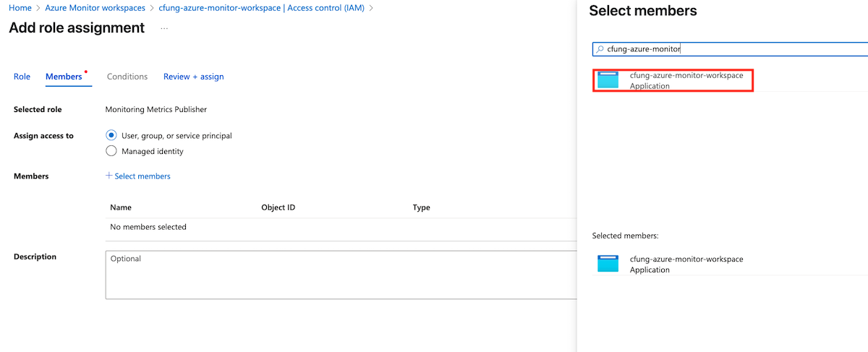Open the Members tab
868x352 pixels.
pyautogui.click(x=64, y=77)
